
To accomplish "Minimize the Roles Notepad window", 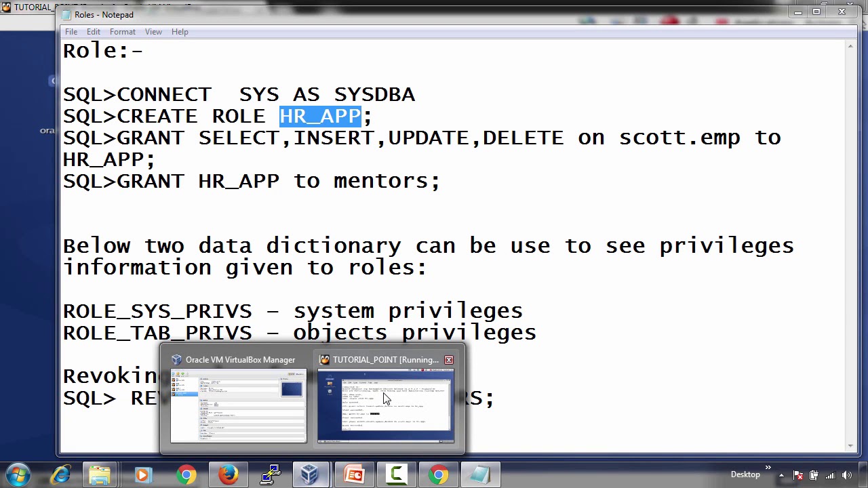I will point(798,12).
